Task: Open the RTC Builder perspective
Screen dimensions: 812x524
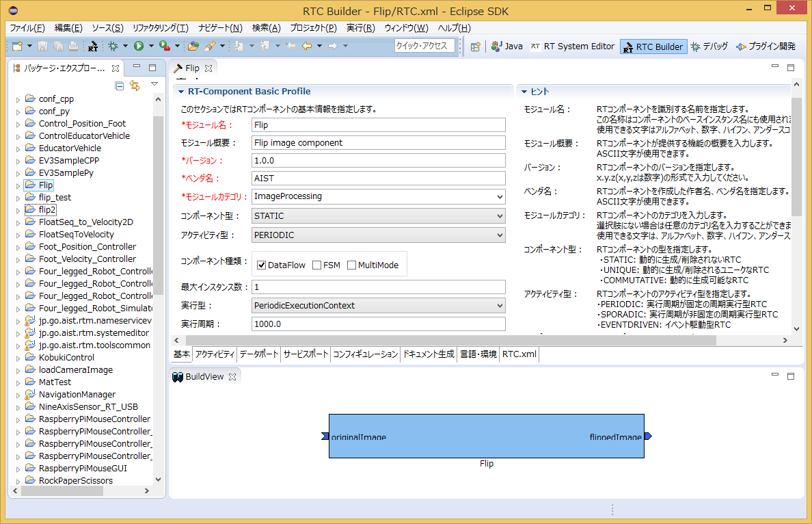Action: click(x=653, y=47)
